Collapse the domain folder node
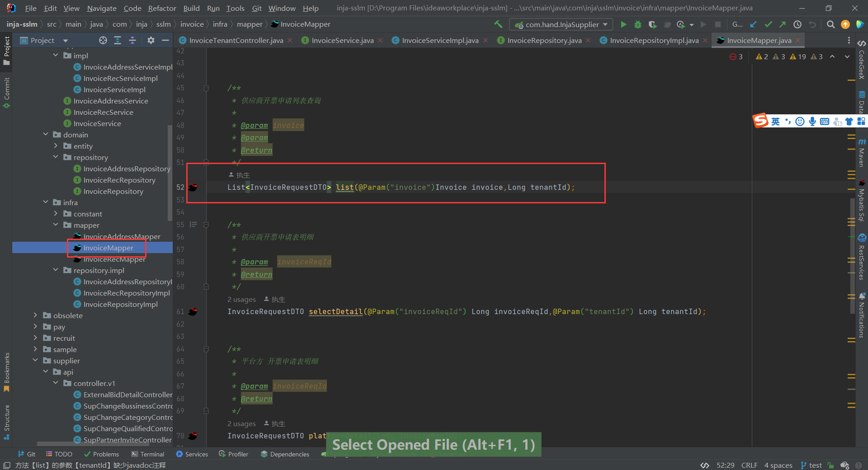The width and height of the screenshot is (868, 470). coord(46,134)
